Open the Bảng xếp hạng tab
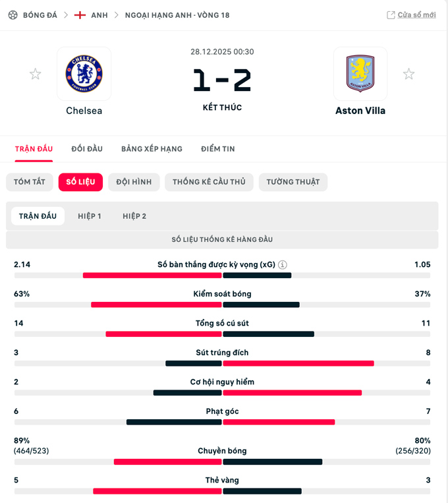448x503 pixels. pos(152,149)
